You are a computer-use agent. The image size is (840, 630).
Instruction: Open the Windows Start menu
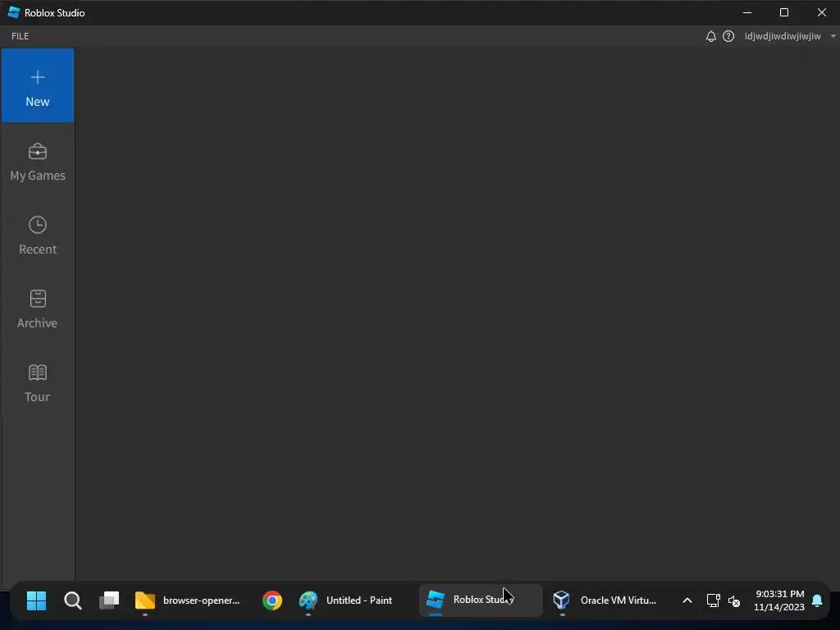pyautogui.click(x=36, y=600)
